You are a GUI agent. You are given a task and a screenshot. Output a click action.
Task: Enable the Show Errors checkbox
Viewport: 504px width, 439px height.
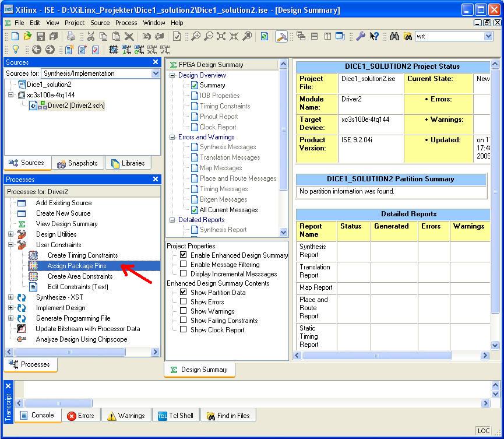(x=183, y=301)
